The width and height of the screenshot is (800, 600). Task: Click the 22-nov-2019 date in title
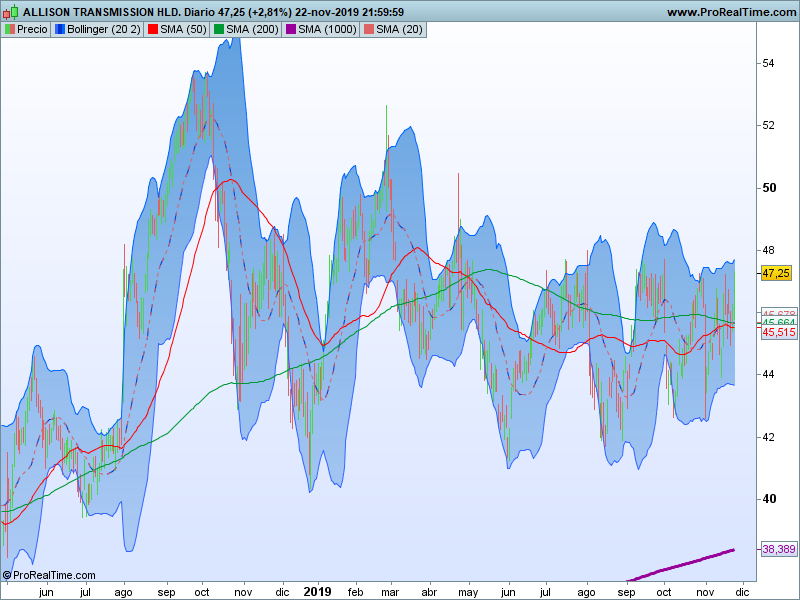click(327, 12)
